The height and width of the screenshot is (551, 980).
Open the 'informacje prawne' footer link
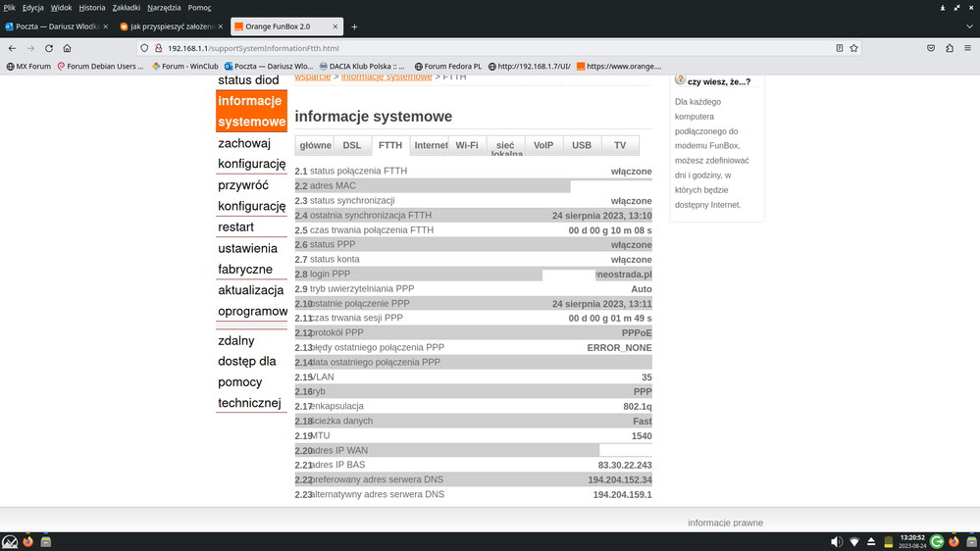(x=725, y=523)
